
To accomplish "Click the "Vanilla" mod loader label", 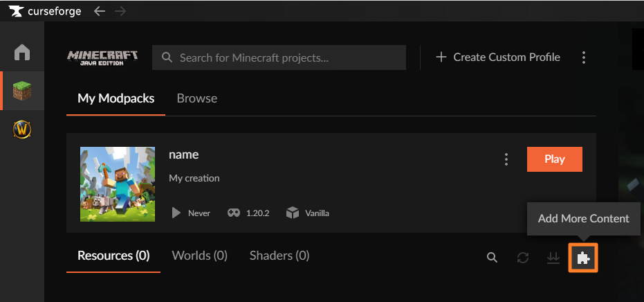I will [317, 213].
